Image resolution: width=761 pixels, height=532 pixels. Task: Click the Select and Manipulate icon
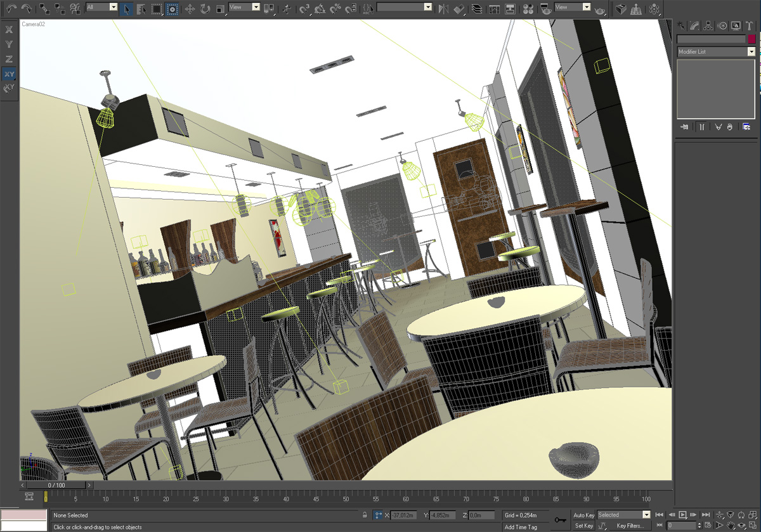pyautogui.click(x=287, y=9)
